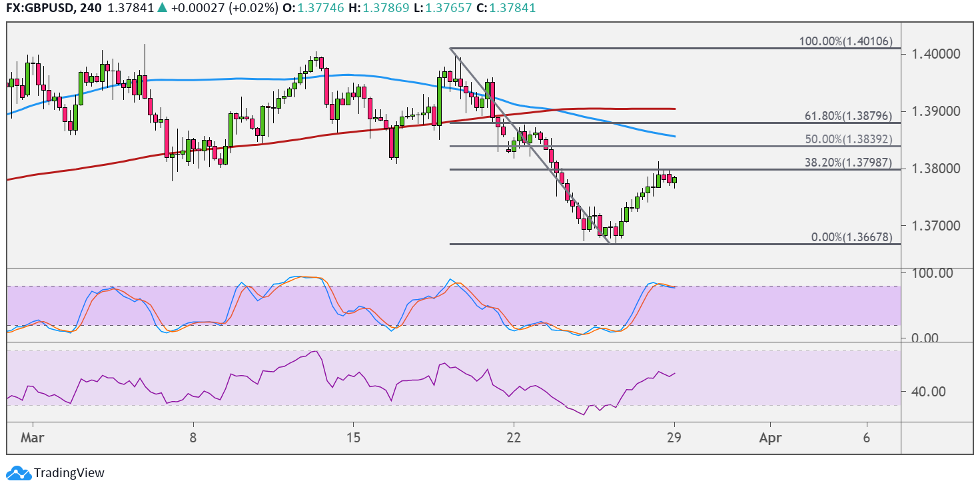Click the 6 date label on time axis
The width and height of the screenshot is (980, 491).
[x=867, y=438]
